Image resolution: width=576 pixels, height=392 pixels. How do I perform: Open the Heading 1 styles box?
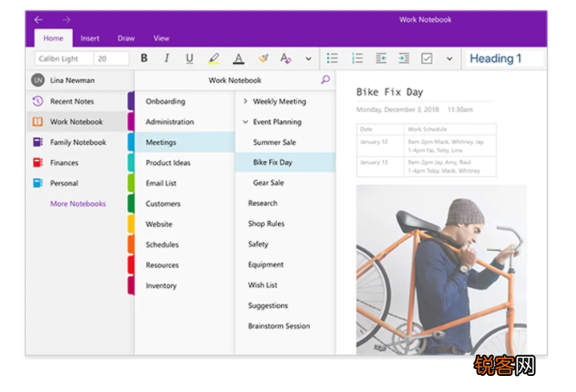(504, 58)
